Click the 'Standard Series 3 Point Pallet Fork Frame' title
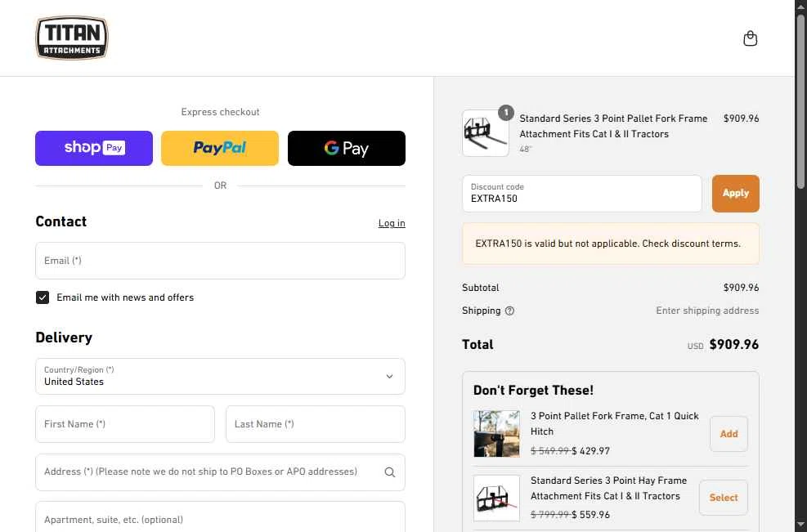 pos(613,126)
